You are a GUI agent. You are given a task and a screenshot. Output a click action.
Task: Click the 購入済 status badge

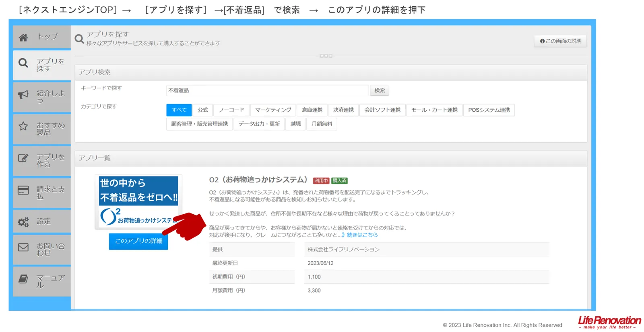[x=339, y=181]
